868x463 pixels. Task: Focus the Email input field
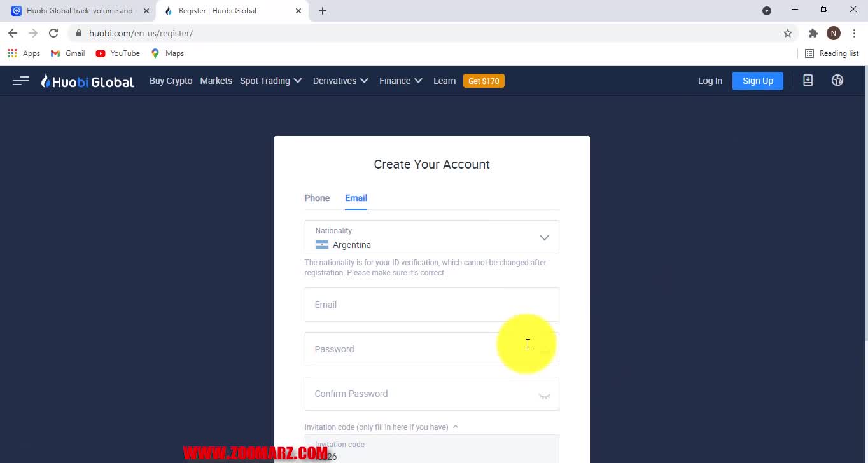click(432, 305)
